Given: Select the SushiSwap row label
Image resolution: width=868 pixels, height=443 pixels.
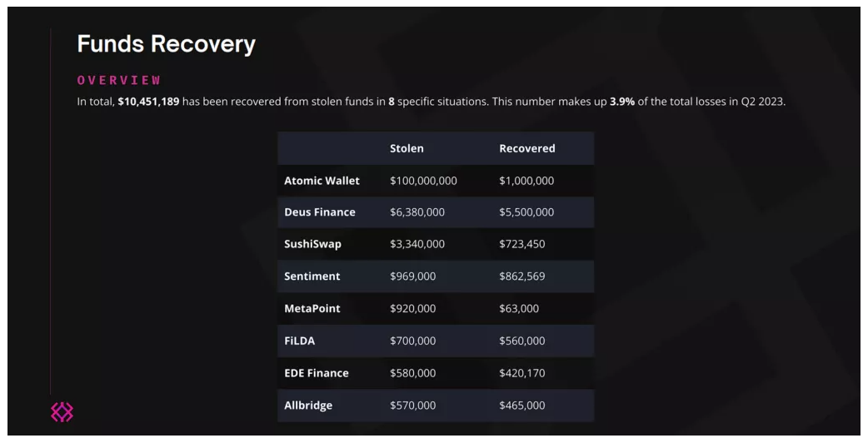Looking at the screenshot, I should click(312, 244).
